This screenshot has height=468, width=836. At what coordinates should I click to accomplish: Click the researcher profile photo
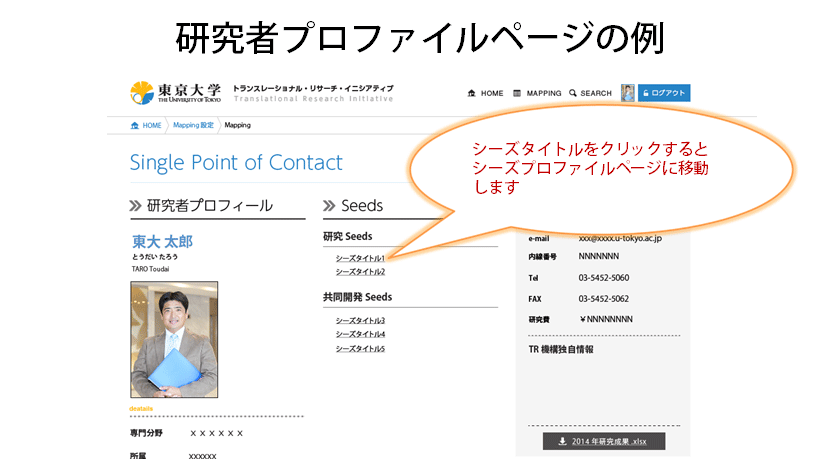pos(174,339)
